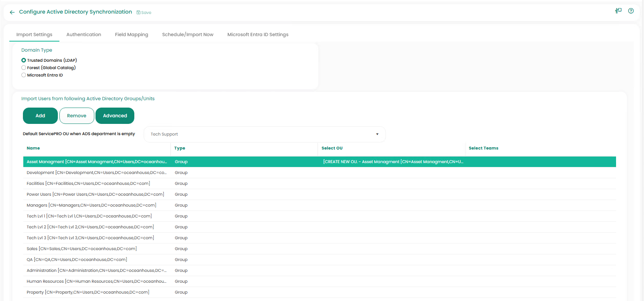Open Microsoft Entra ID Settings tab
This screenshot has width=644, height=301.
[x=258, y=35]
